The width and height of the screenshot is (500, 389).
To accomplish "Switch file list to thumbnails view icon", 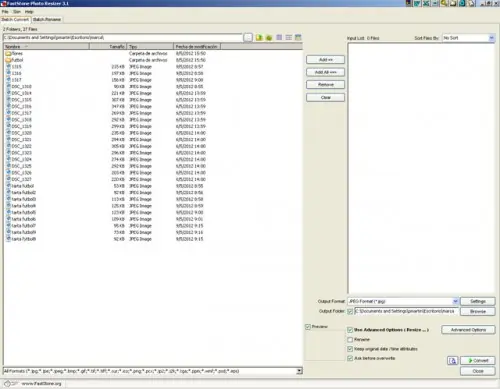I will click(x=279, y=37).
